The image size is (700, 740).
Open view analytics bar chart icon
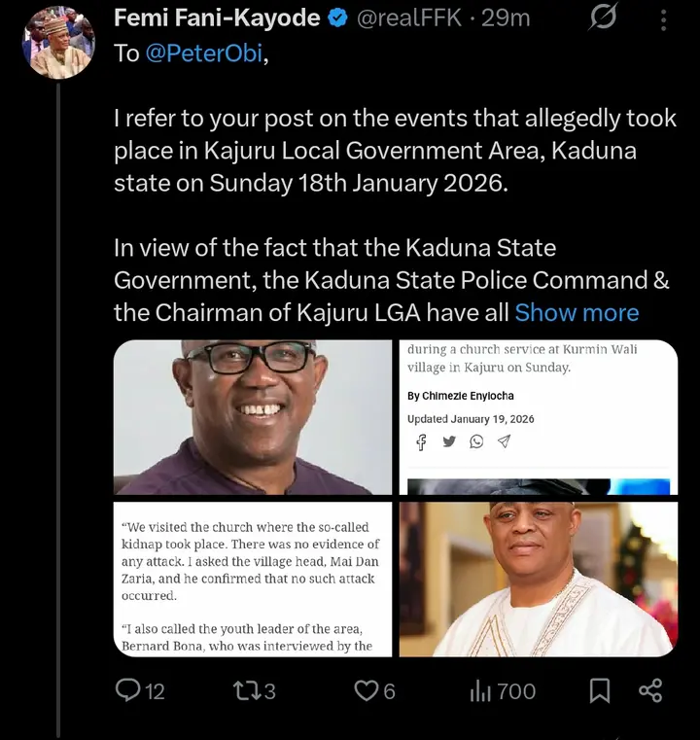[480, 690]
